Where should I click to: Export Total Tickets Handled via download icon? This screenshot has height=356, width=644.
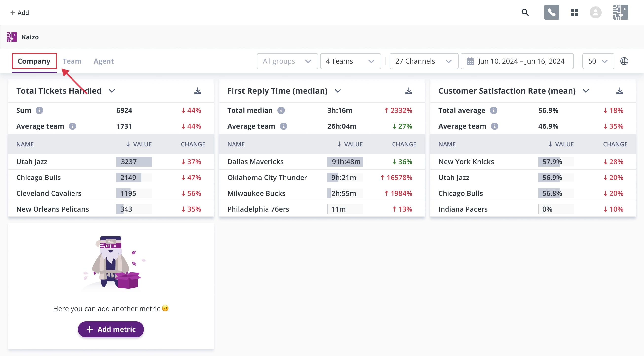198,91
